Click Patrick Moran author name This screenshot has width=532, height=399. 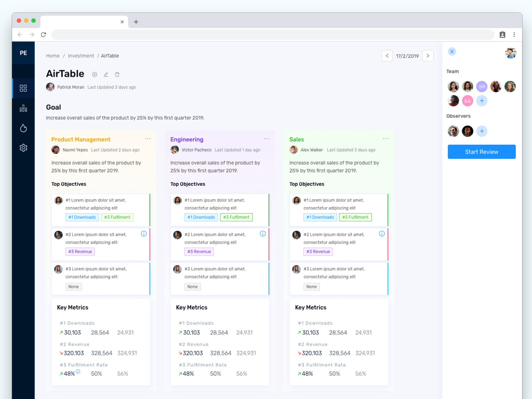[71, 87]
